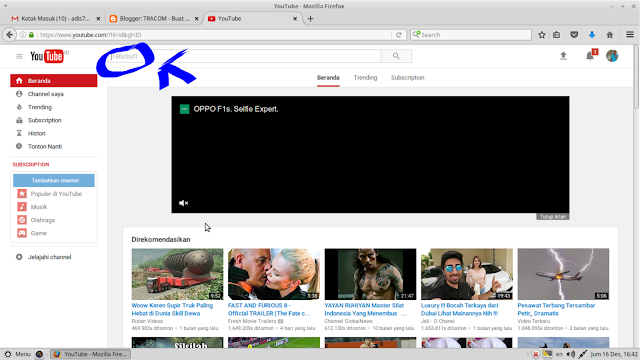Screen dimensions: 640x360
Task: Open the YouTube upload arrow icon
Action: 563,56
